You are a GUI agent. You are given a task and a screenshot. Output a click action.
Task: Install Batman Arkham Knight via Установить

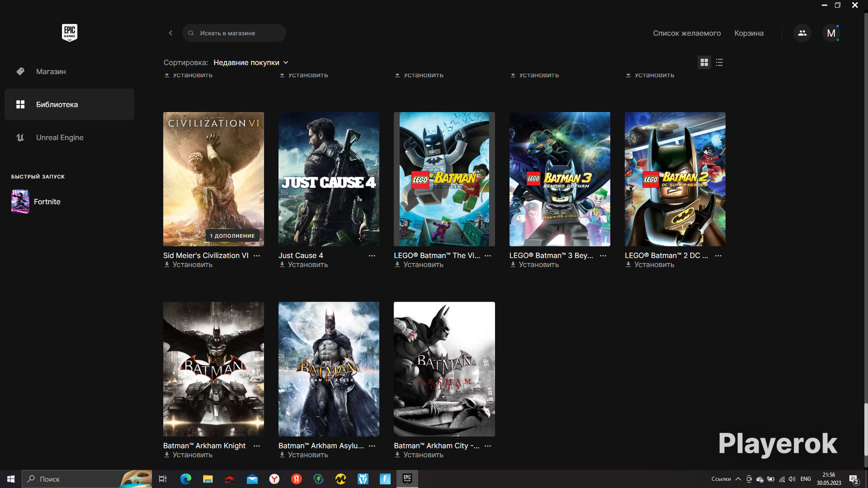(188, 455)
